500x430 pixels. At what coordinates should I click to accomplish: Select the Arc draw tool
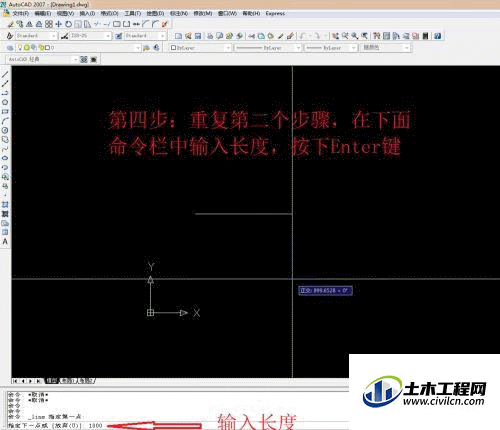point(5,121)
